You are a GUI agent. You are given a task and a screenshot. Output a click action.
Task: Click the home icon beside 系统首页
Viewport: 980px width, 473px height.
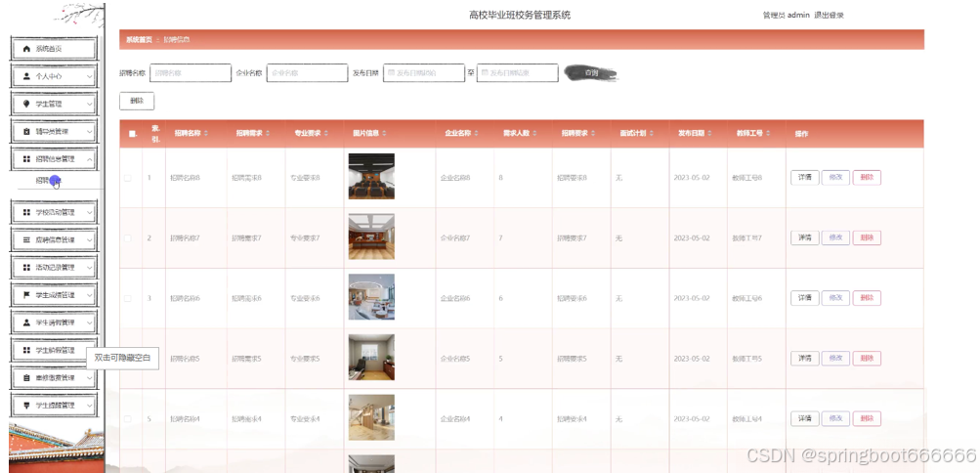coord(26,49)
